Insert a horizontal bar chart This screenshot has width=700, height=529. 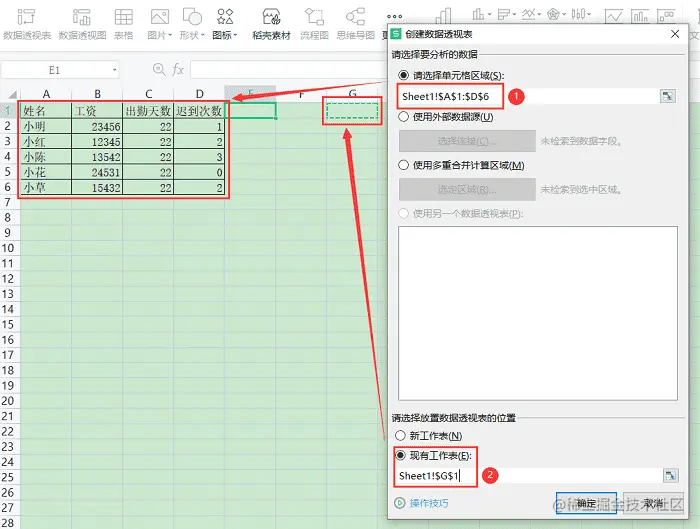coord(503,14)
